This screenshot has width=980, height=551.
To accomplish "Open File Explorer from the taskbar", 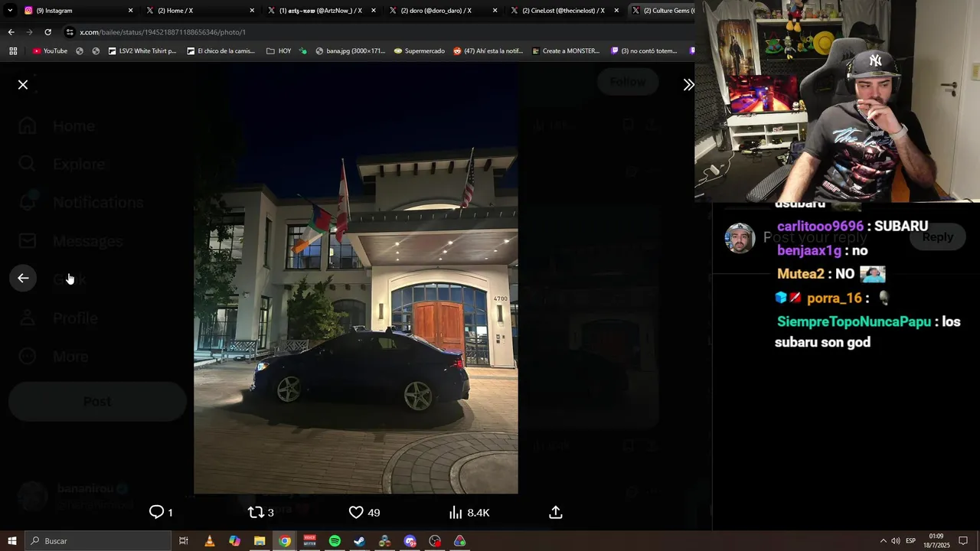I will point(260,541).
